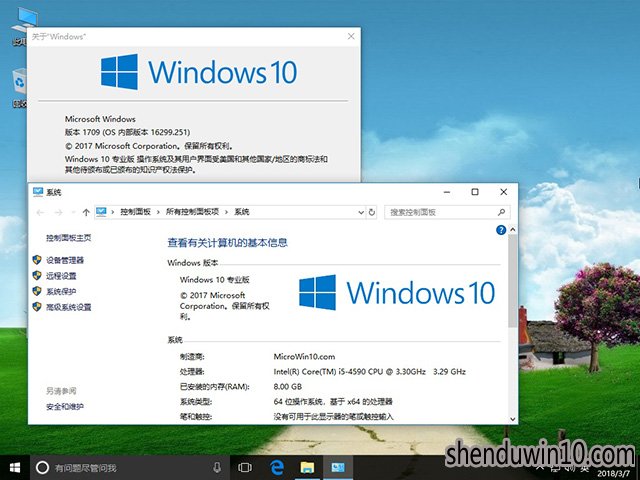Launch Microsoft Edge from taskbar
The image size is (640, 480).
tap(277, 467)
